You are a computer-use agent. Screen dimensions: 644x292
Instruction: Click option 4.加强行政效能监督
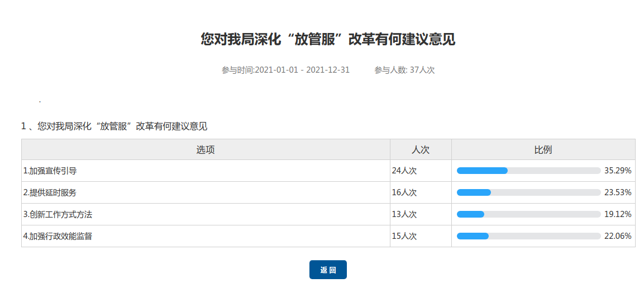(58, 236)
